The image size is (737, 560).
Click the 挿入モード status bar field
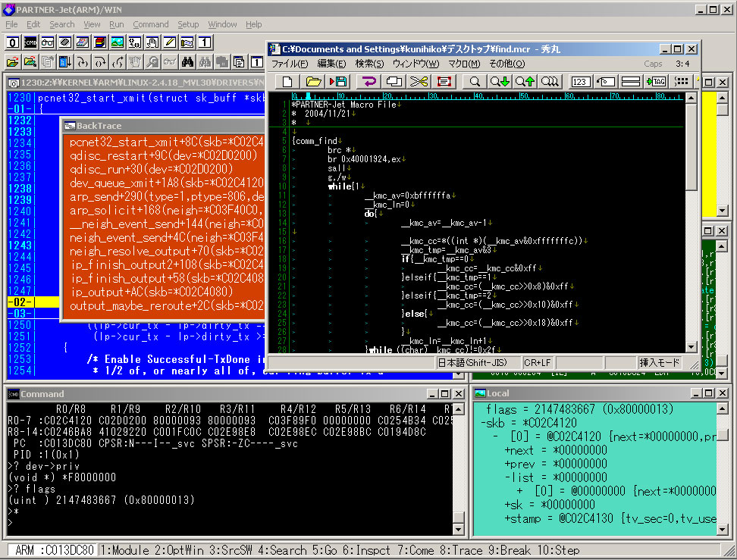click(x=660, y=363)
